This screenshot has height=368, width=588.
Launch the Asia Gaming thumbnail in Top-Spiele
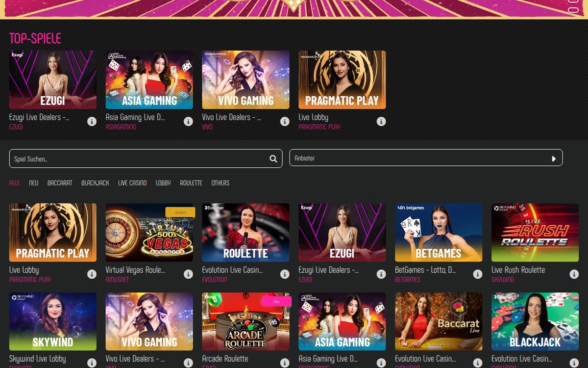click(149, 79)
